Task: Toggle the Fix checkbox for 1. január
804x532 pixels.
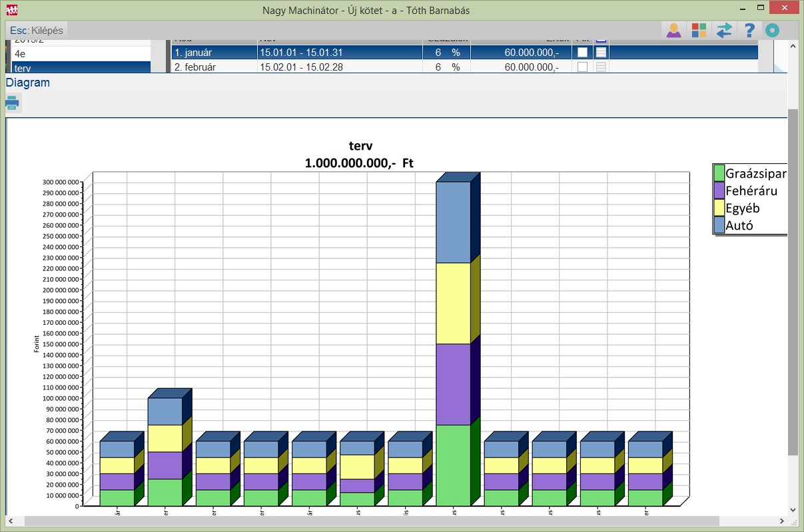Action: click(x=582, y=53)
